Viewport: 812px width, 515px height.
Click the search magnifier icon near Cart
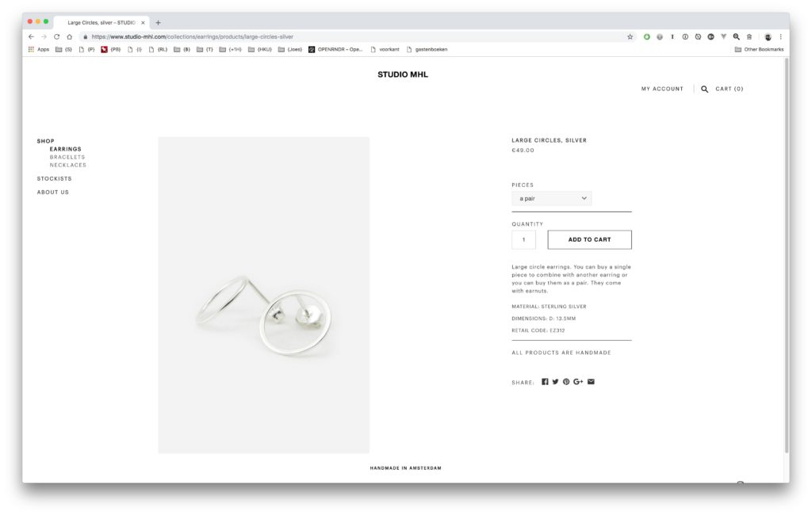pos(704,89)
